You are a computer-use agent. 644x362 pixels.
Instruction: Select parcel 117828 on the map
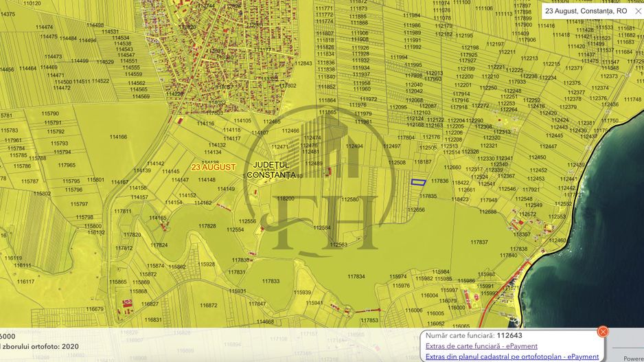click(x=207, y=226)
